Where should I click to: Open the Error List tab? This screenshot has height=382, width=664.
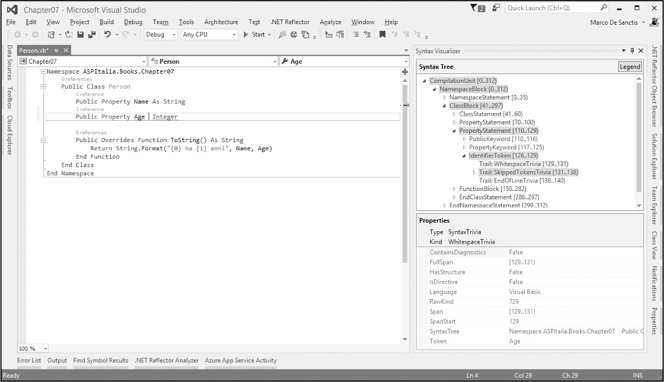(x=29, y=360)
